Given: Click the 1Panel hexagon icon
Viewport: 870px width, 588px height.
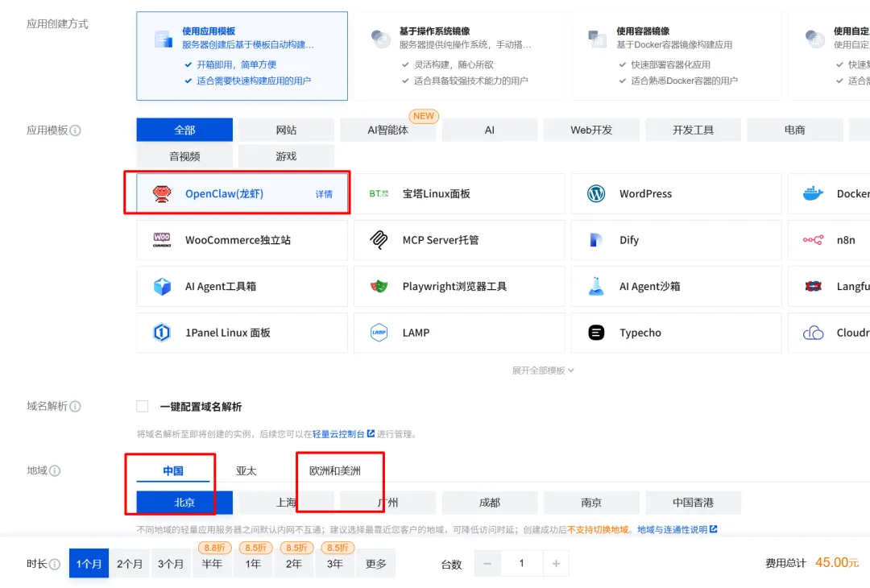Looking at the screenshot, I should coord(162,333).
